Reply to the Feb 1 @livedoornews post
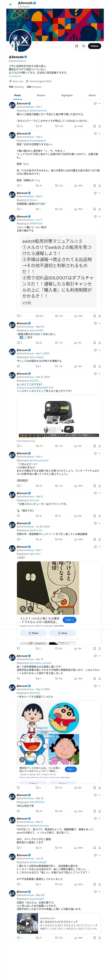 (18, 126)
